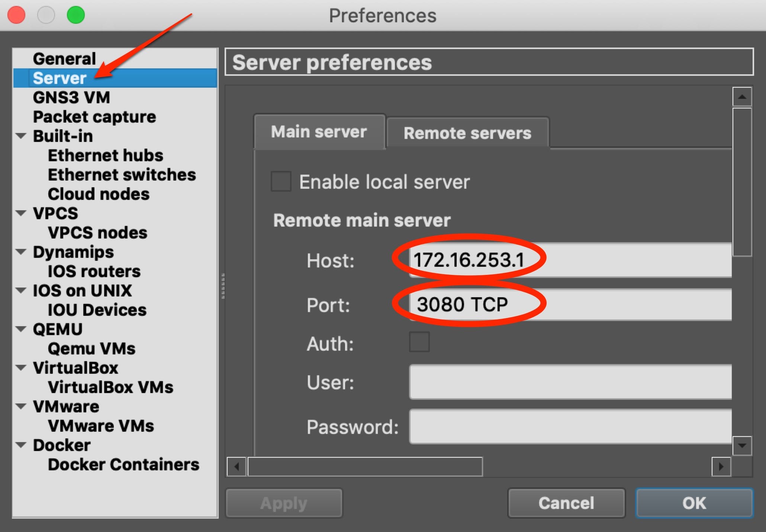Select VPCS category row
The width and height of the screenshot is (766, 532).
(x=115, y=213)
